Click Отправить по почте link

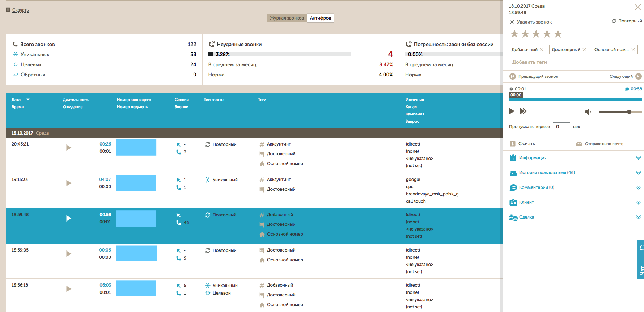[x=603, y=144]
